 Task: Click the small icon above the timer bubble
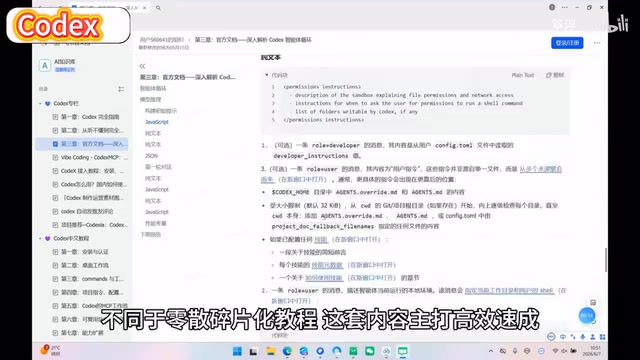tap(593, 302)
